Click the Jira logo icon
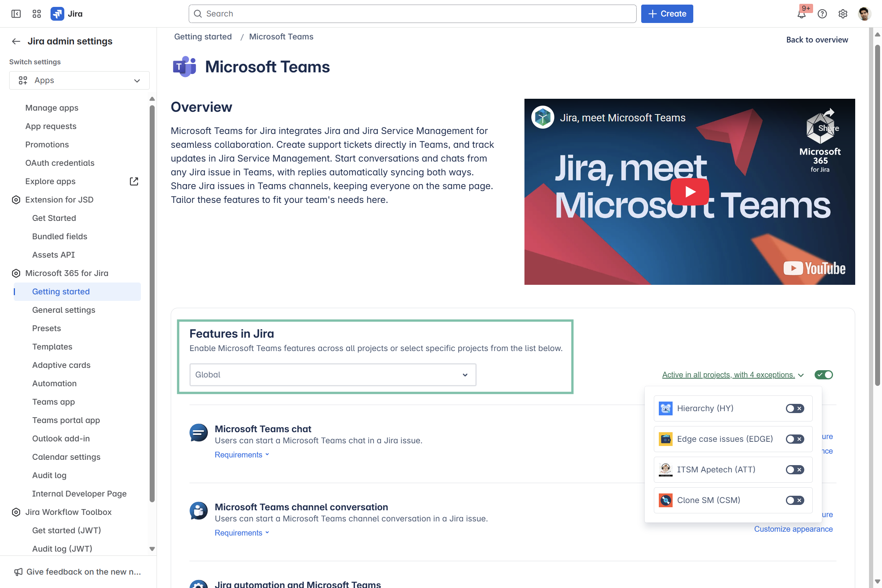 [x=57, y=14]
